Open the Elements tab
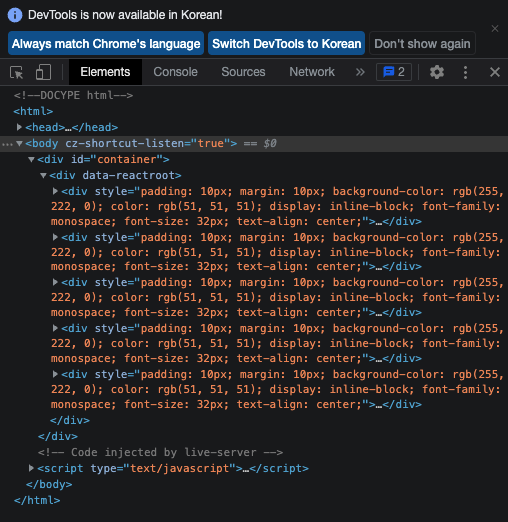This screenshot has height=522, width=508. 105,72
